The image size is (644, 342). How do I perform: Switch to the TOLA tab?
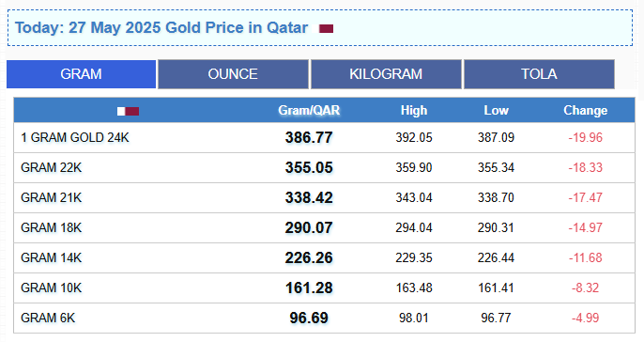(539, 74)
